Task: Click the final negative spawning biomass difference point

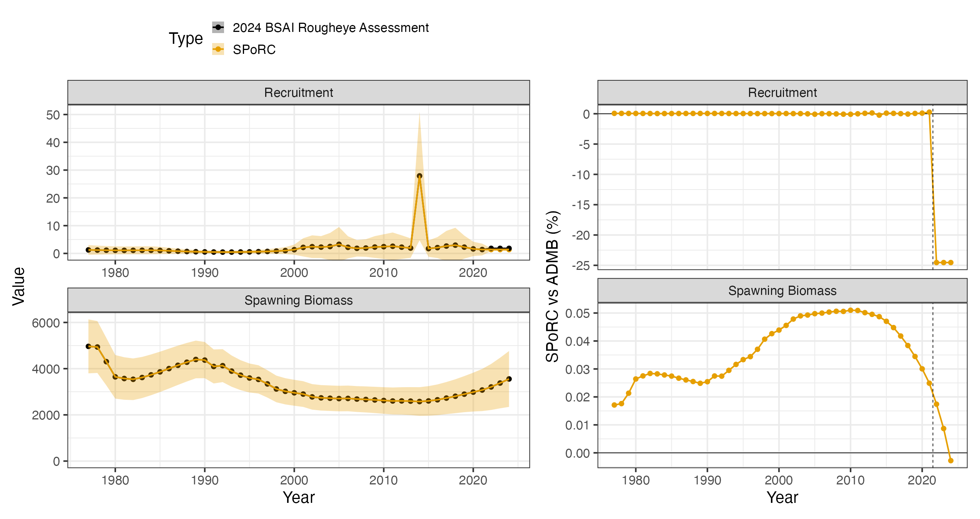Action: pyautogui.click(x=950, y=461)
